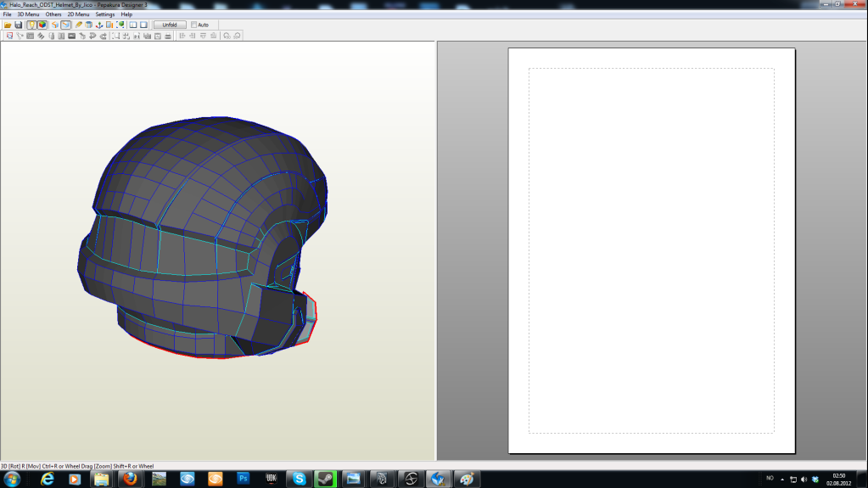This screenshot has height=488, width=868.
Task: Toggle the light bulb lighting button
Action: pyautogui.click(x=31, y=25)
